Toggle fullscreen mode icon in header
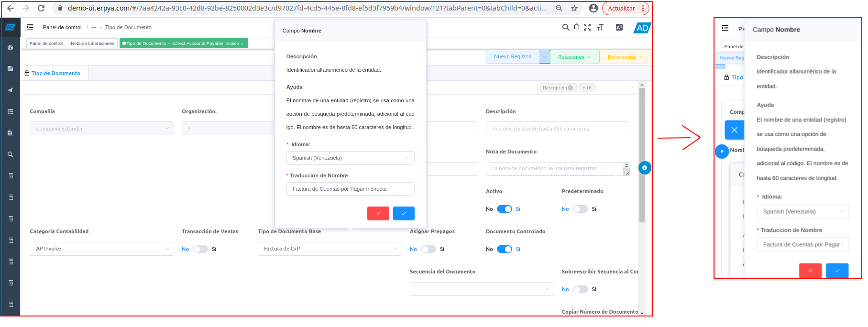 click(x=587, y=27)
